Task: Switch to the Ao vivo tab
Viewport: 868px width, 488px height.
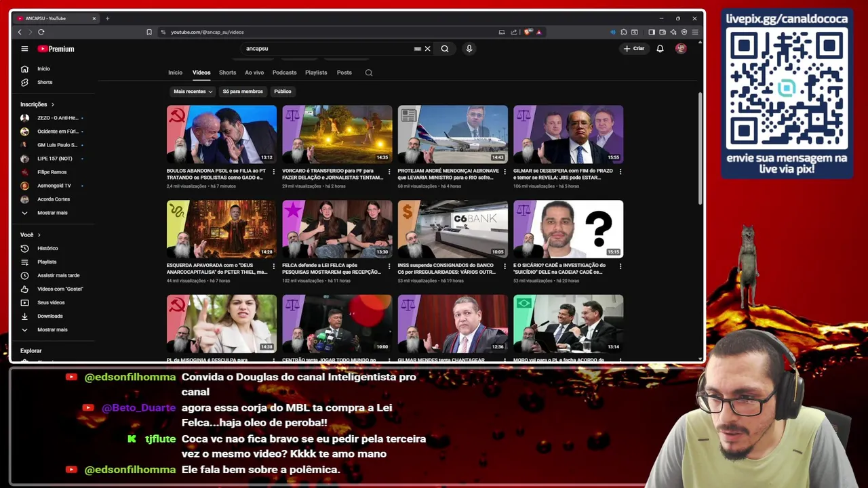Action: pos(254,73)
